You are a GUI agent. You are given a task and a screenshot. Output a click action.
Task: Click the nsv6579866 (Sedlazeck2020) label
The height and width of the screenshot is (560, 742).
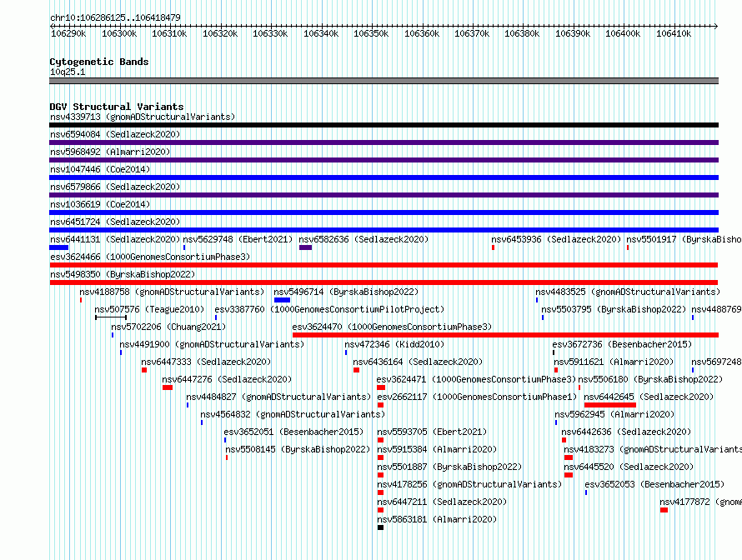pyautogui.click(x=115, y=187)
